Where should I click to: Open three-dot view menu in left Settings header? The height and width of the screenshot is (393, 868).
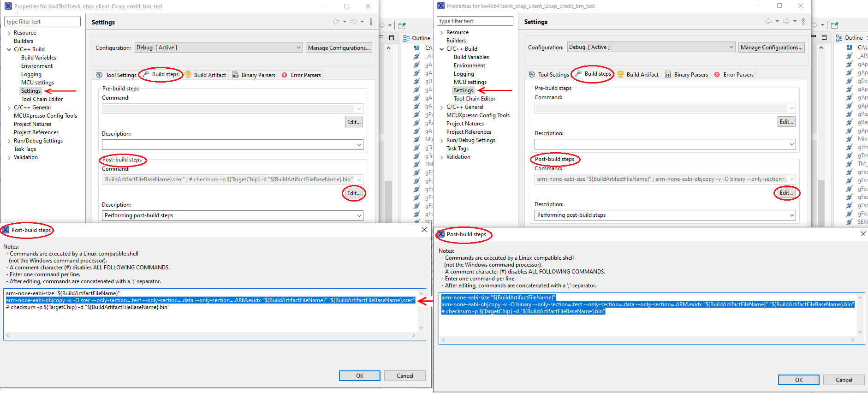click(x=371, y=22)
